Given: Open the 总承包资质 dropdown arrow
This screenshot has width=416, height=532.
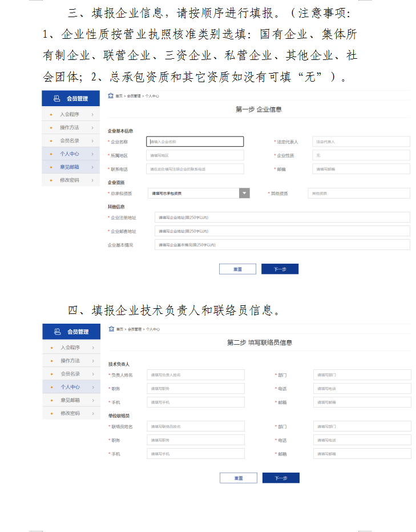Looking at the screenshot, I should click(x=244, y=194).
